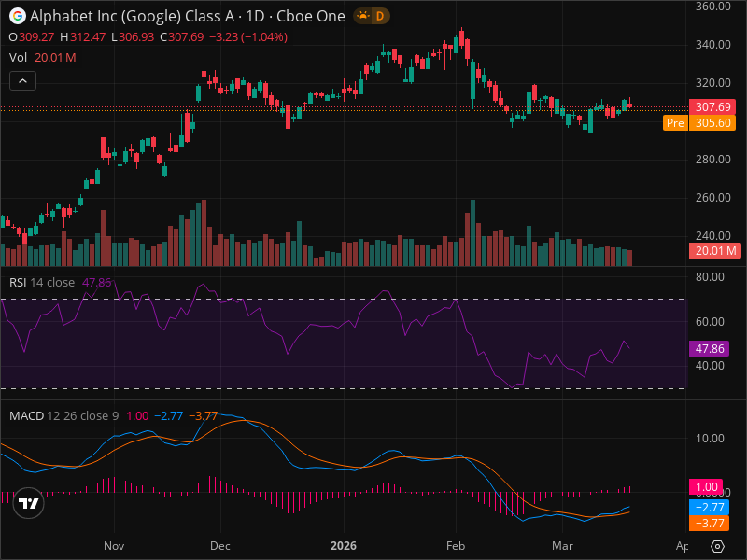Click the MACD 10.00 scale label
747x560 pixels.
(710, 438)
